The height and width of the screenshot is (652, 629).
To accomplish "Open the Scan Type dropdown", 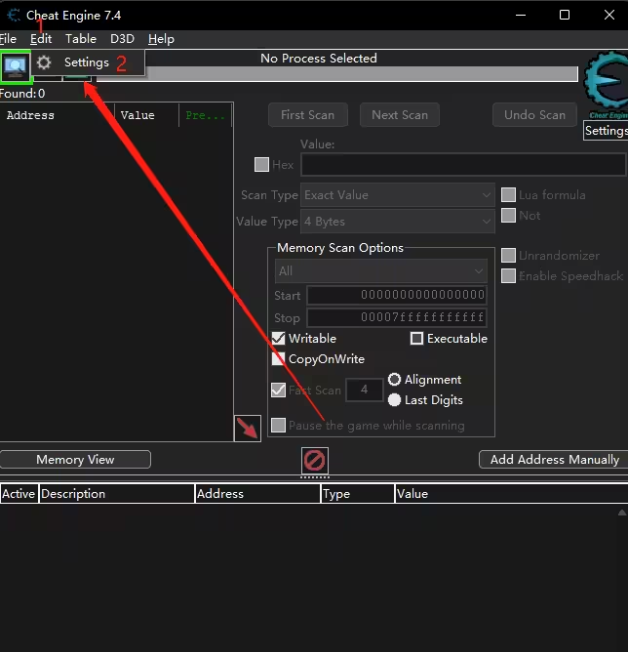I will 397,195.
